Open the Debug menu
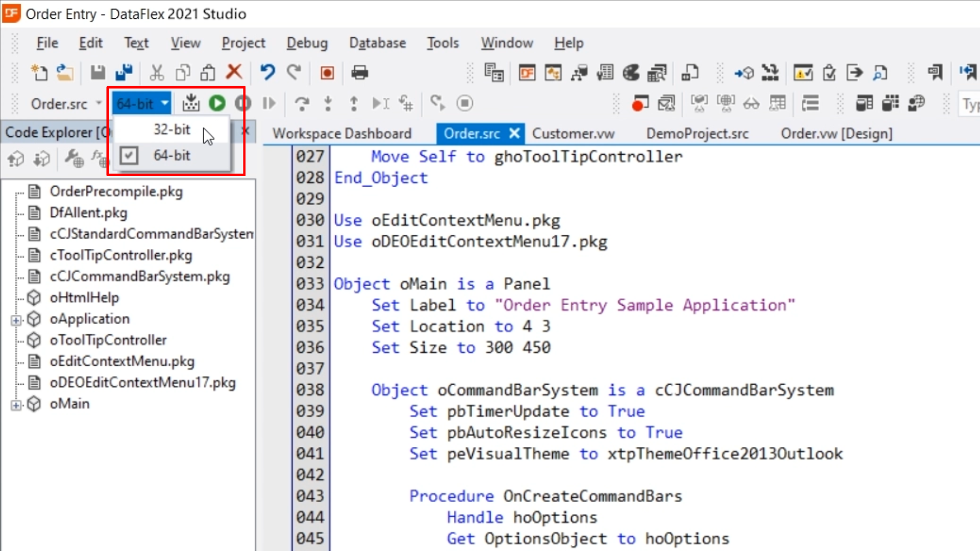The height and width of the screenshot is (551, 980). coord(307,43)
